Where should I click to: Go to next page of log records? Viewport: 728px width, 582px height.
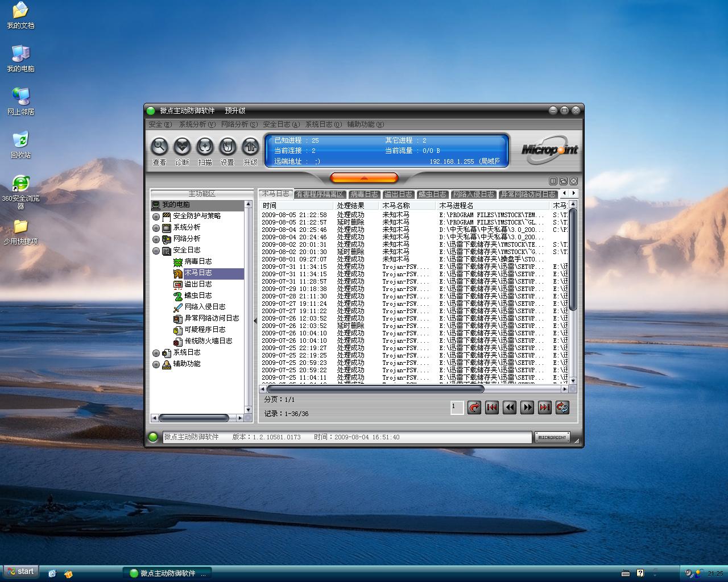tap(527, 407)
